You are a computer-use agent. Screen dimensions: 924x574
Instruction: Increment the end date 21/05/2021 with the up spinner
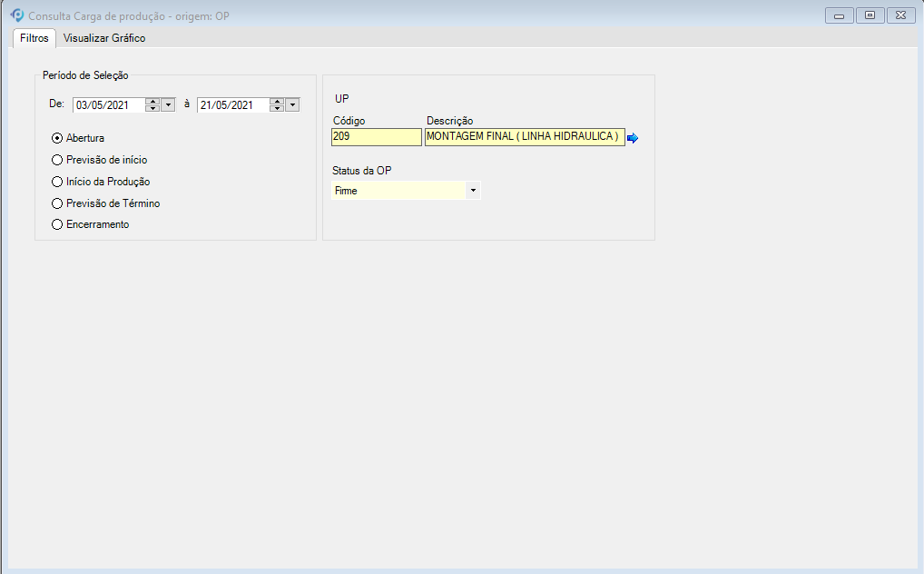(277, 101)
